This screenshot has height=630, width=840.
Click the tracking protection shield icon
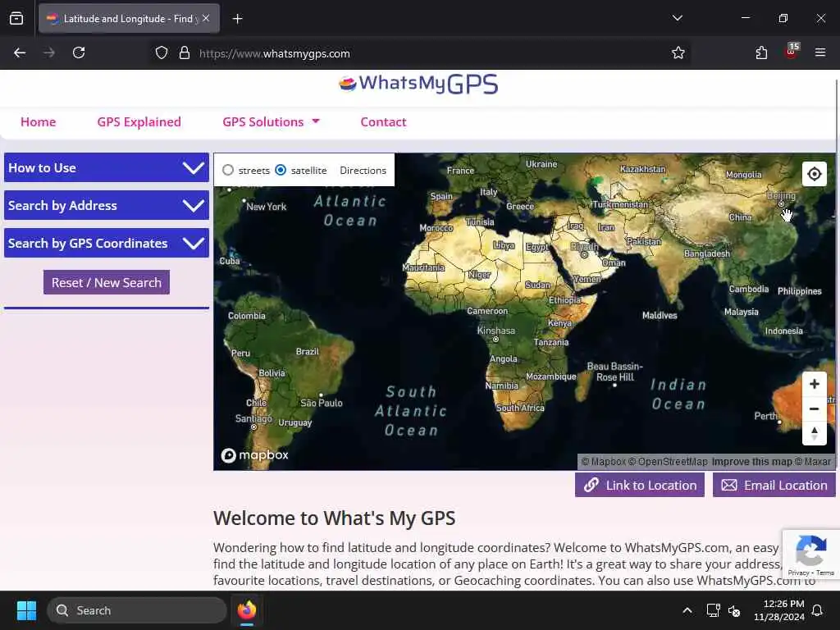(x=162, y=52)
